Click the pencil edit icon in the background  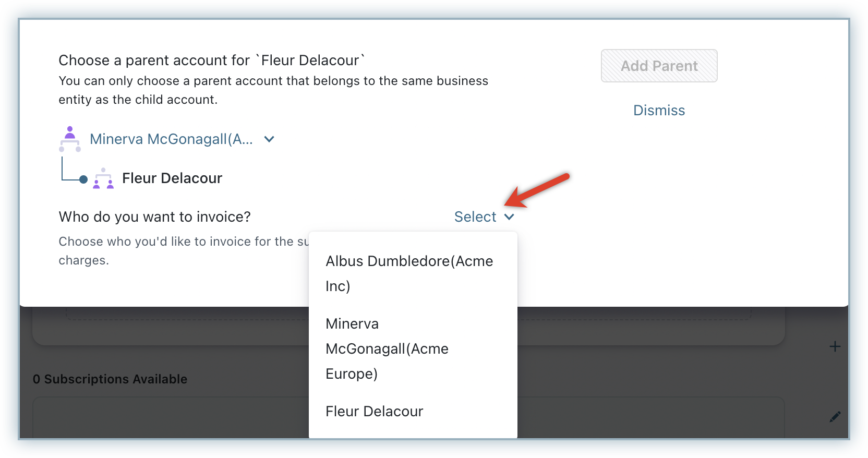tap(835, 416)
